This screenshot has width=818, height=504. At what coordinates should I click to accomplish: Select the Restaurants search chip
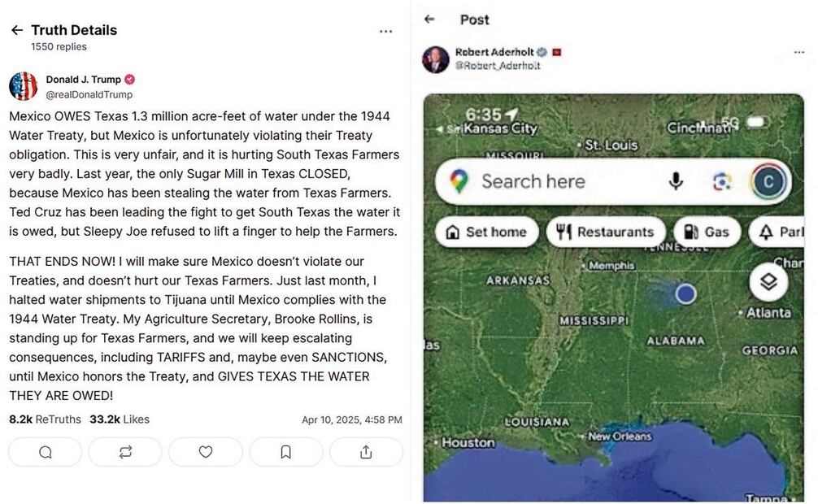(x=607, y=232)
